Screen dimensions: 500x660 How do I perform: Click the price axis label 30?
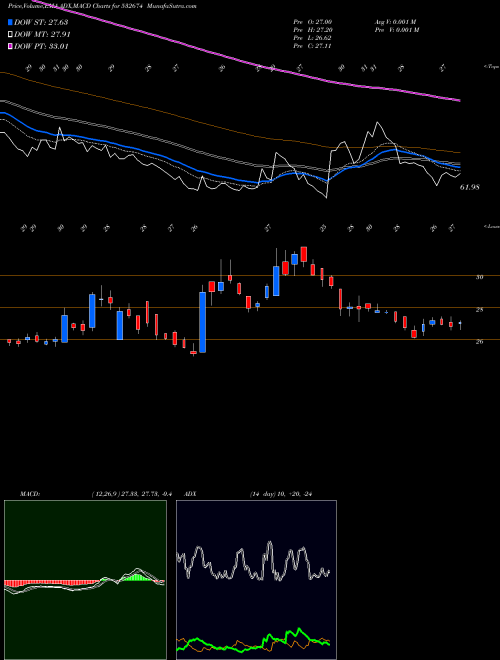click(479, 277)
